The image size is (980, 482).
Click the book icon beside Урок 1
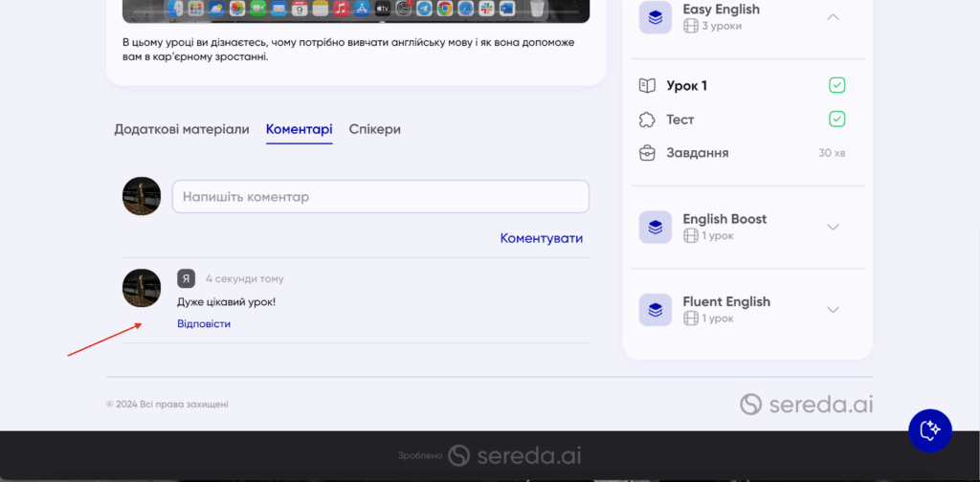point(647,86)
